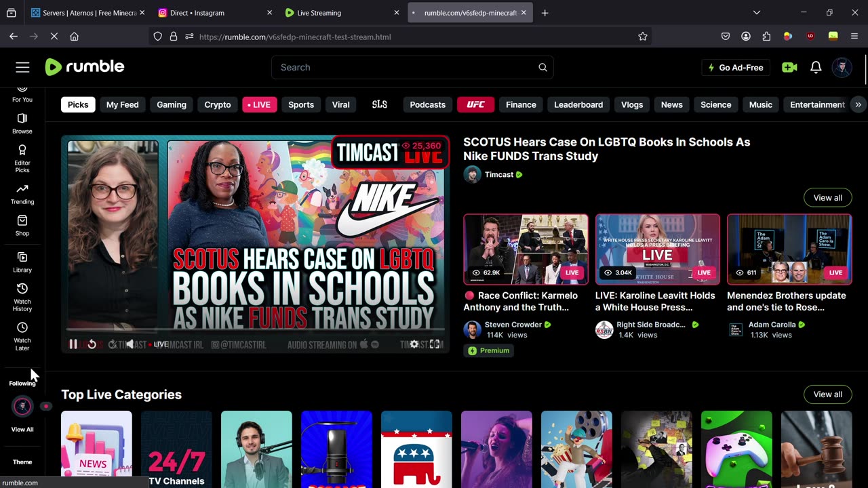Open Library in the sidebar
Screen dimensions: 868x488
point(22,262)
